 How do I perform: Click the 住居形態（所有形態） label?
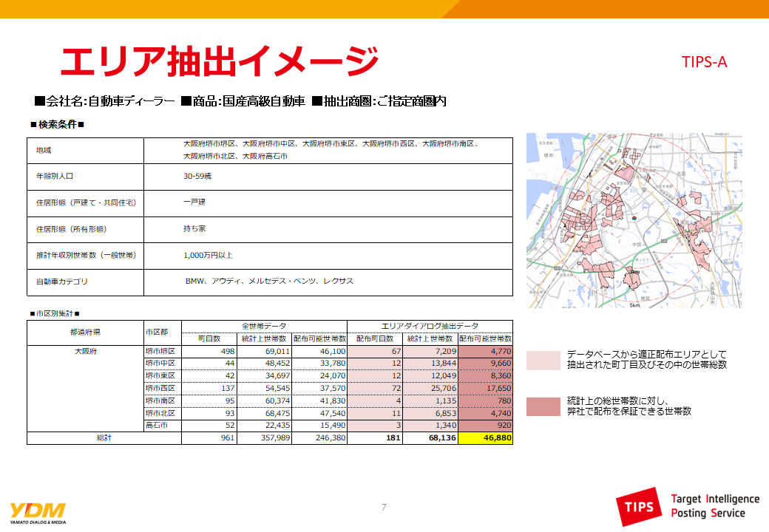click(x=72, y=229)
